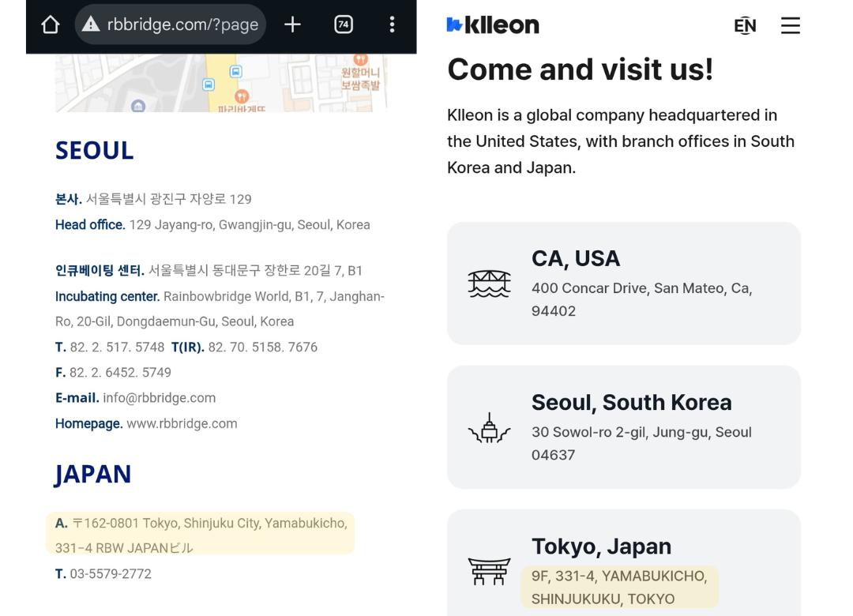Open the browser three-dot overflow menu

pos(392,25)
